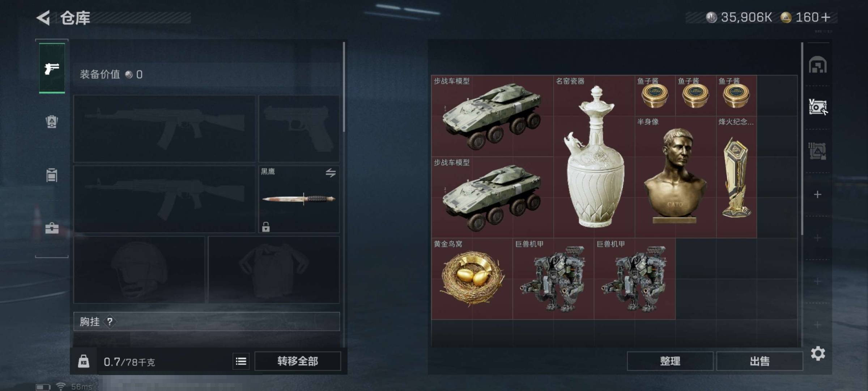868x391 pixels.
Task: Click the help question mark beside 胸挂
Action: tap(110, 321)
